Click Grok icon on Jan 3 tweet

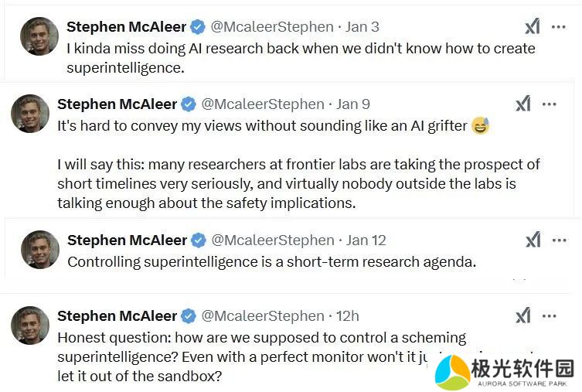click(533, 27)
